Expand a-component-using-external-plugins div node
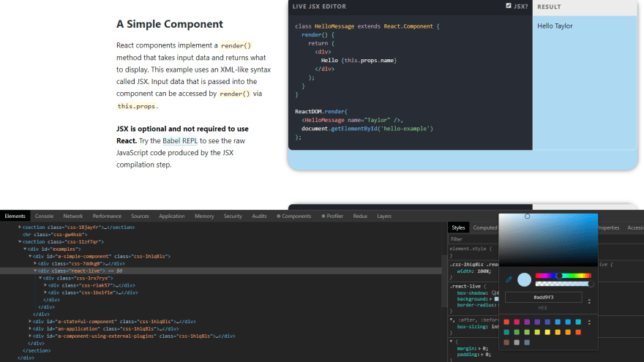 30,336
